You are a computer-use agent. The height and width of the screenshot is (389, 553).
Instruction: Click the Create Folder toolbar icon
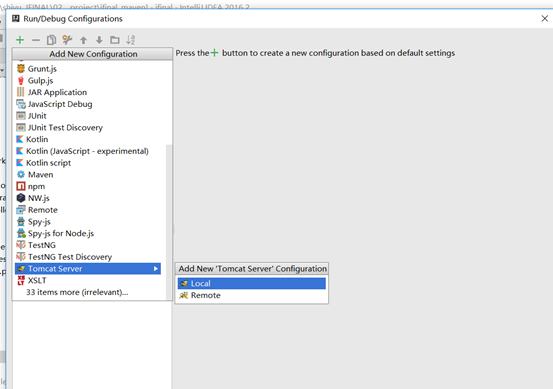115,40
